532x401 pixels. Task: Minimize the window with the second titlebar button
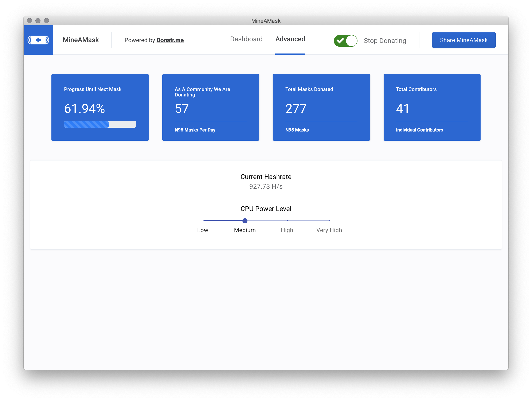[x=38, y=21]
